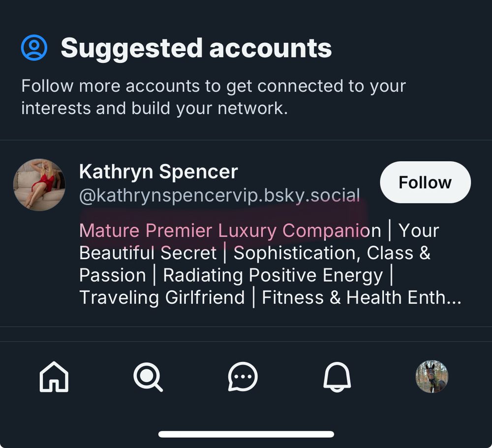This screenshot has width=492, height=448.
Task: Tap the 'Follow more accounts' description text
Action: 214,97
